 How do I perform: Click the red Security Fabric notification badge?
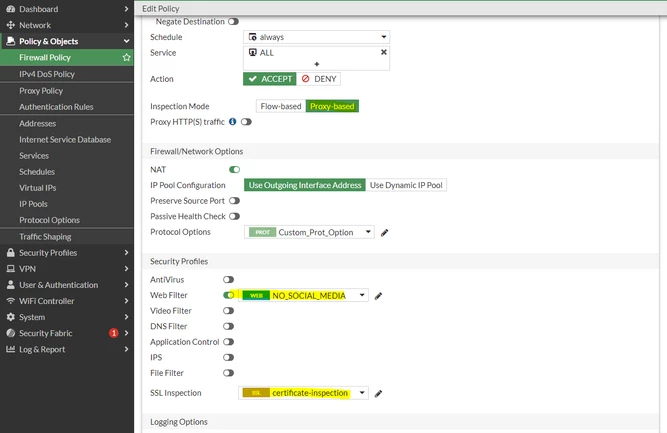coord(114,333)
